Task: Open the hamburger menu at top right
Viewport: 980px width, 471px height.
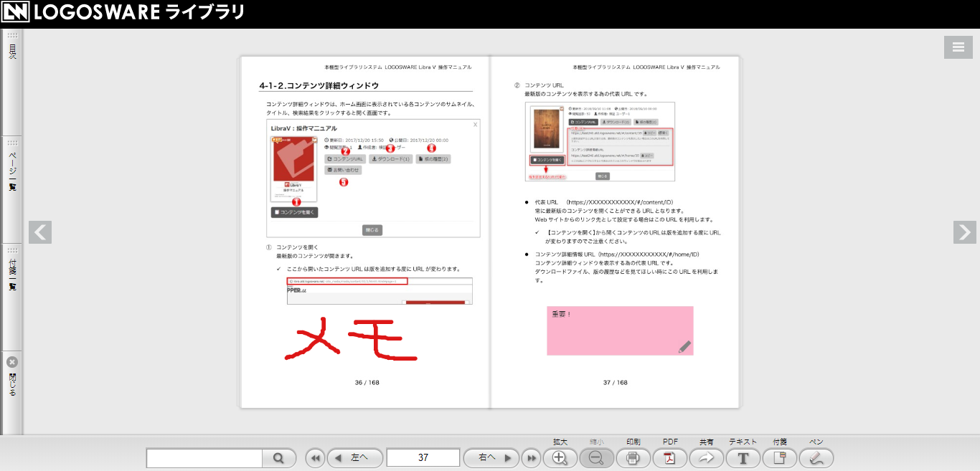Action: tap(958, 47)
